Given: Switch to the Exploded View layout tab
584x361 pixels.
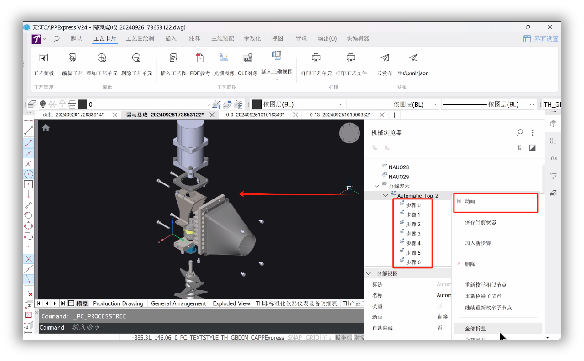Looking at the screenshot, I should [x=231, y=304].
